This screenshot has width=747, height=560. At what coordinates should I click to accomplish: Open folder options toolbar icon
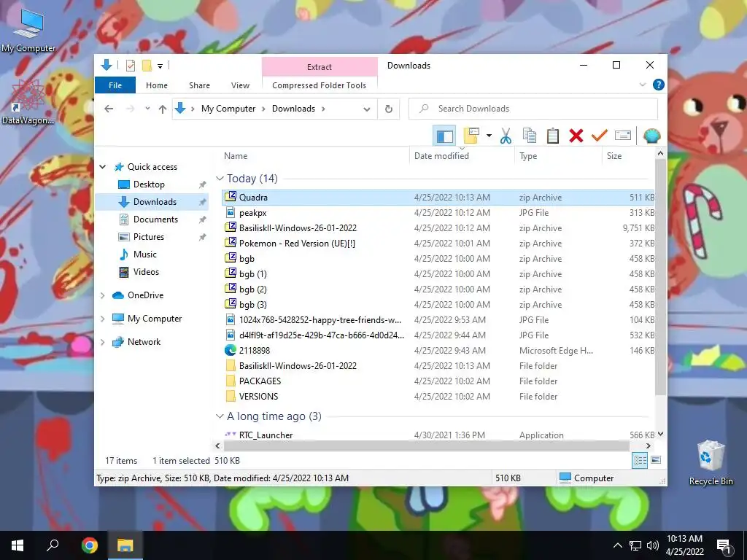coord(471,136)
